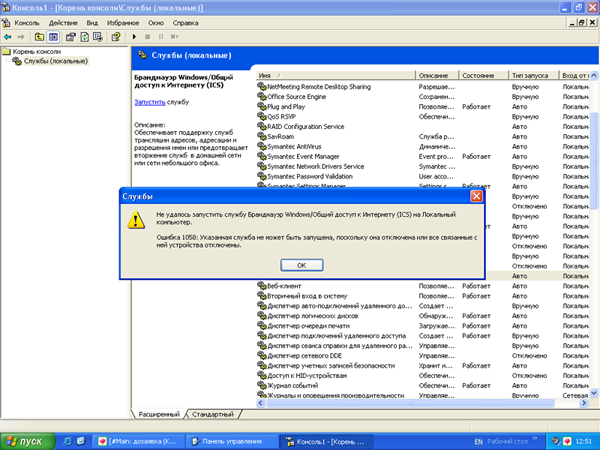Sort by the Тип запуска column header
The width and height of the screenshot is (600, 450).
click(533, 75)
